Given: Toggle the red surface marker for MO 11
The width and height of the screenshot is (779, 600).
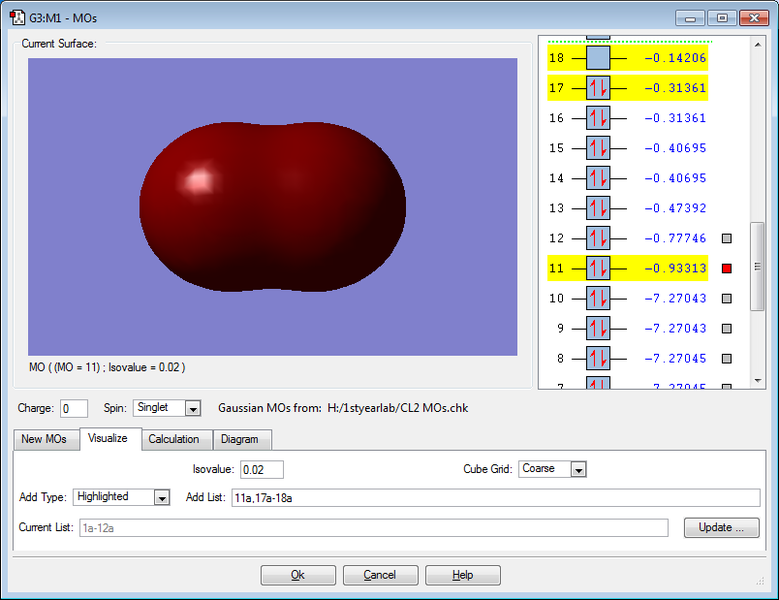Looking at the screenshot, I should click(x=727, y=268).
